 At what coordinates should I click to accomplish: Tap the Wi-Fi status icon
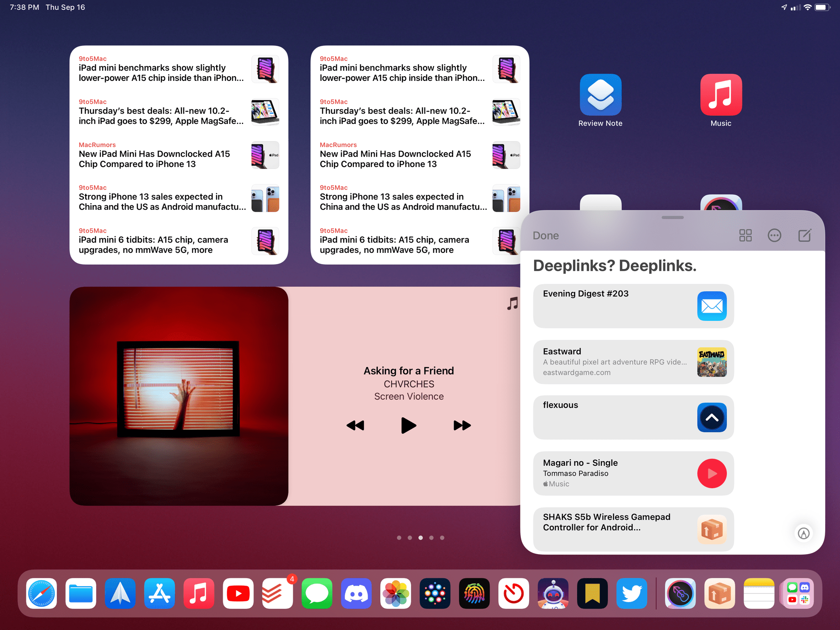(x=808, y=7)
